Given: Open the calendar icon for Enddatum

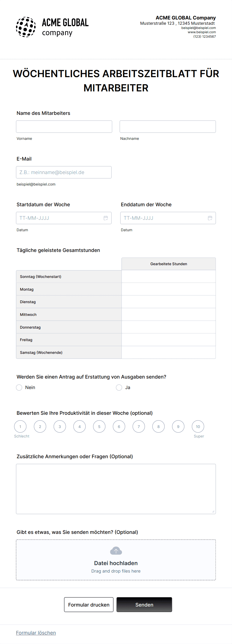Looking at the screenshot, I should click(x=210, y=218).
